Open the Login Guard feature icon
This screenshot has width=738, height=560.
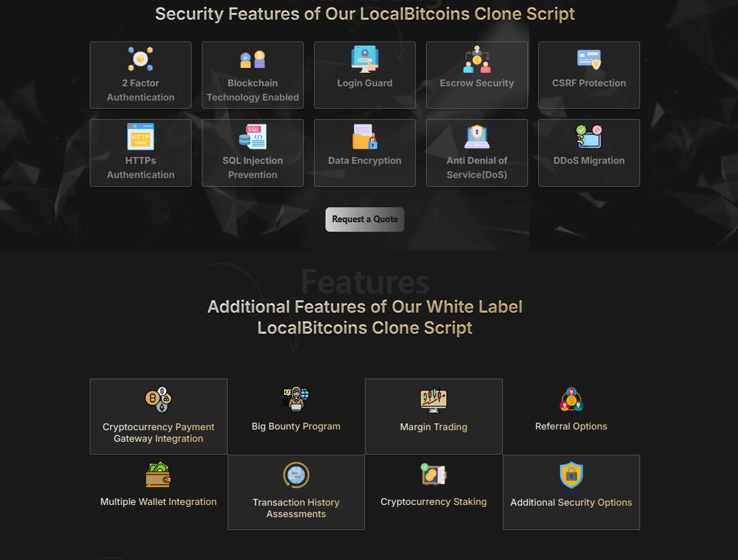tap(364, 60)
